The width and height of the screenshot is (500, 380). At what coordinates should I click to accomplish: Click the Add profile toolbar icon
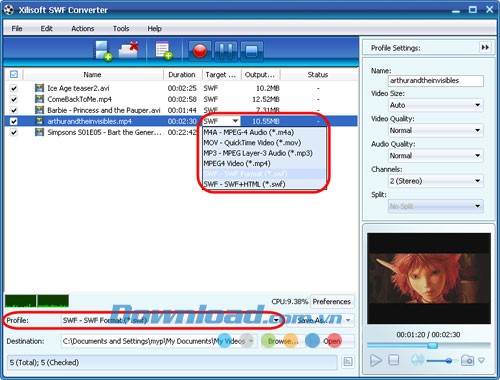point(164,51)
